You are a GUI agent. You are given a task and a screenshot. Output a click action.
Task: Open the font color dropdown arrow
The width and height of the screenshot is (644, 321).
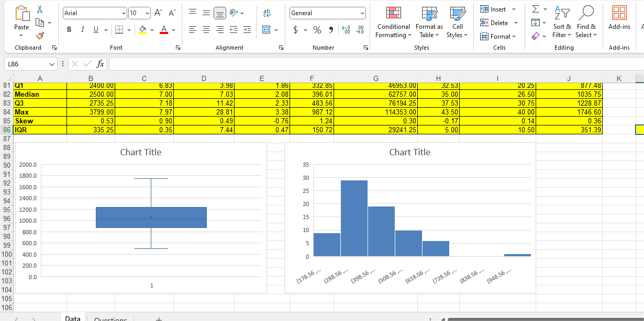[173, 30]
